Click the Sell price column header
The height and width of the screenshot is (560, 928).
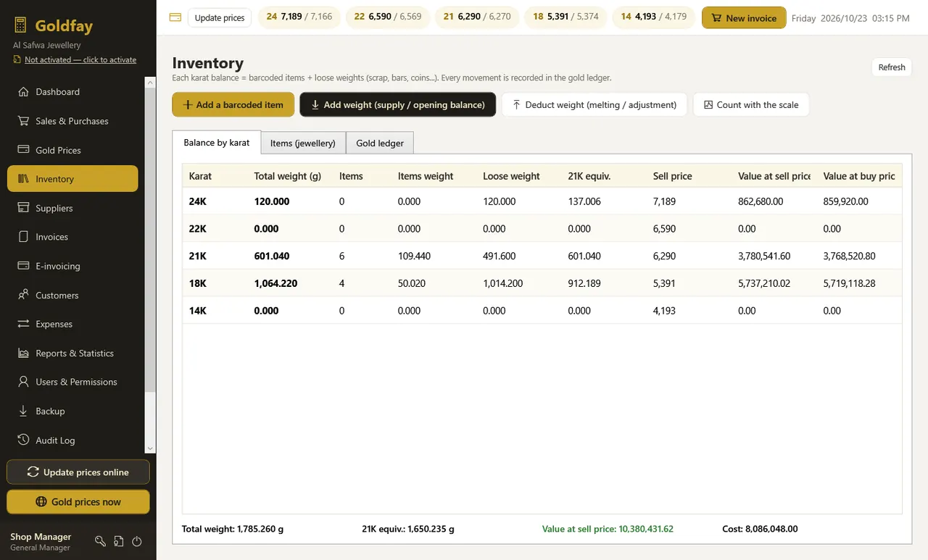pyautogui.click(x=673, y=176)
